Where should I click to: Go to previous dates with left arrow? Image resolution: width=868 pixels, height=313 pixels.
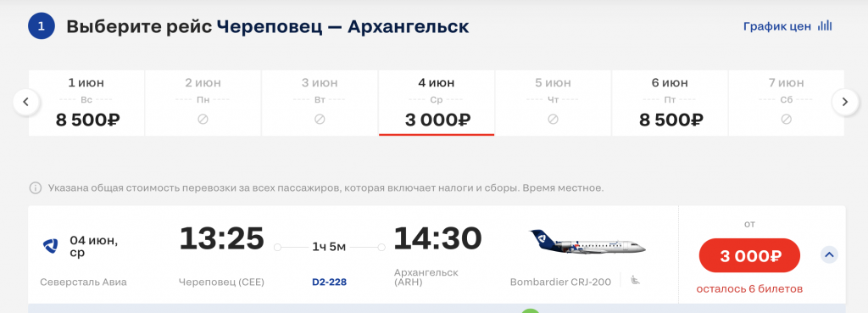point(26,102)
